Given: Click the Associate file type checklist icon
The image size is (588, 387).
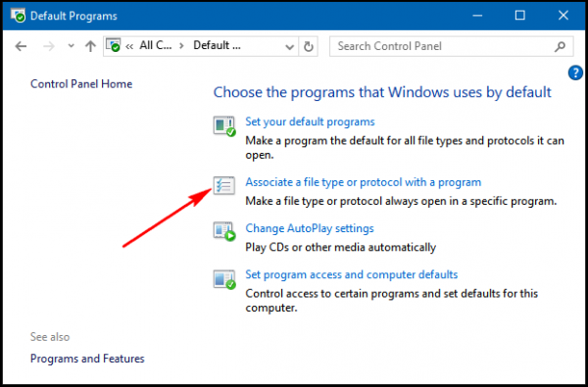Looking at the screenshot, I should [x=224, y=185].
